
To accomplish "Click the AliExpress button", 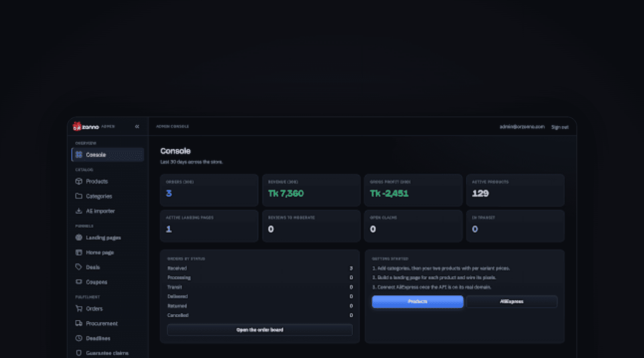I will pos(512,302).
